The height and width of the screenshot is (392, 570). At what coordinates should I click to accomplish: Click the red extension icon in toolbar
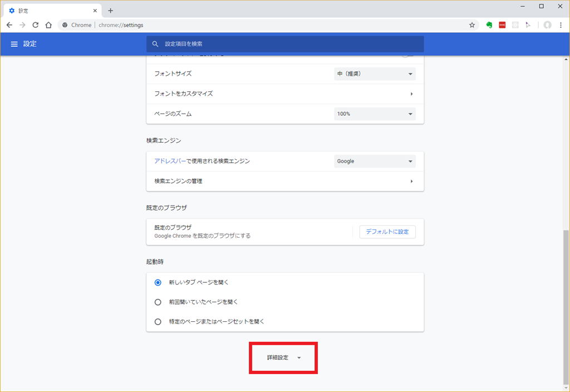(502, 25)
